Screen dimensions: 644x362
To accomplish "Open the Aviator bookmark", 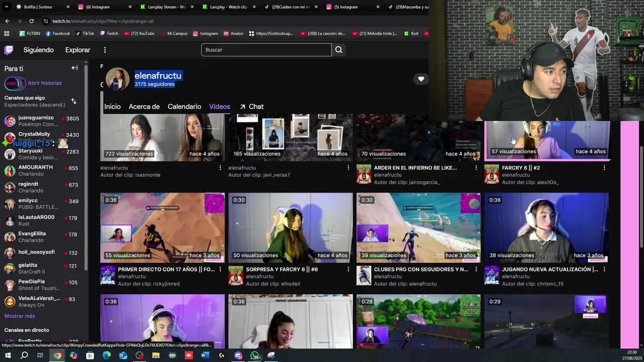I will point(233,34).
